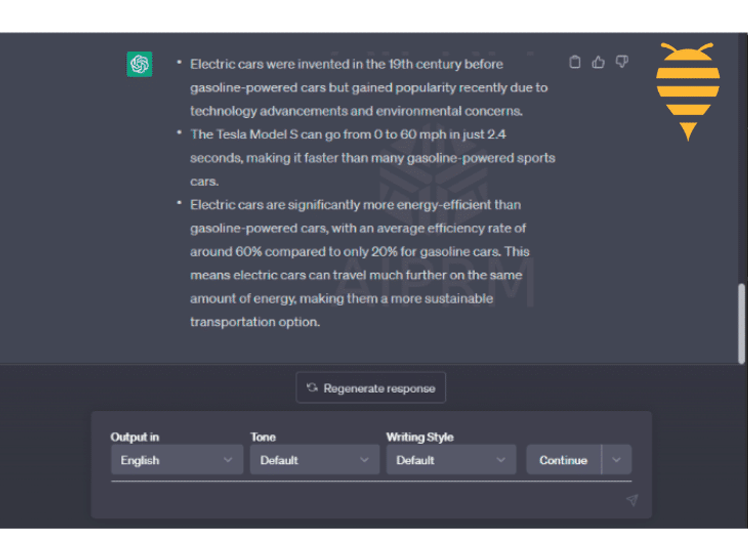Expand the arrow next to Continue
Viewport: 748px width, 560px height.
pyautogui.click(x=616, y=460)
